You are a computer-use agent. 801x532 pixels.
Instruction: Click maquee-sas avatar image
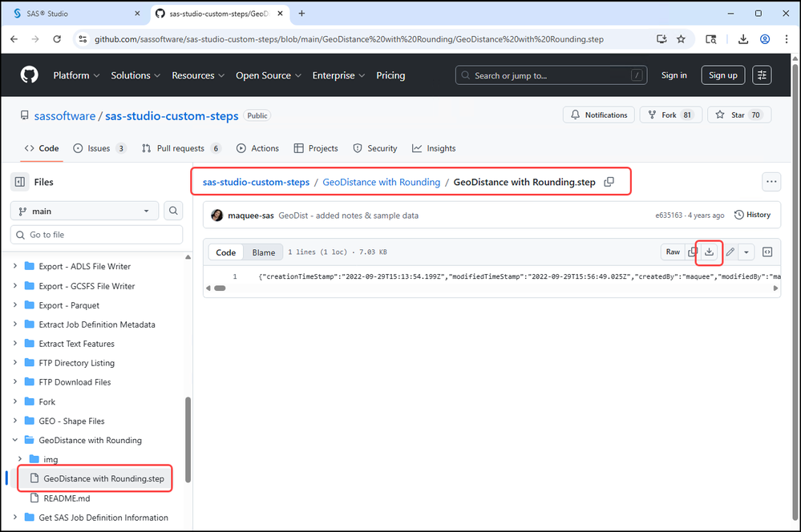[x=217, y=216]
